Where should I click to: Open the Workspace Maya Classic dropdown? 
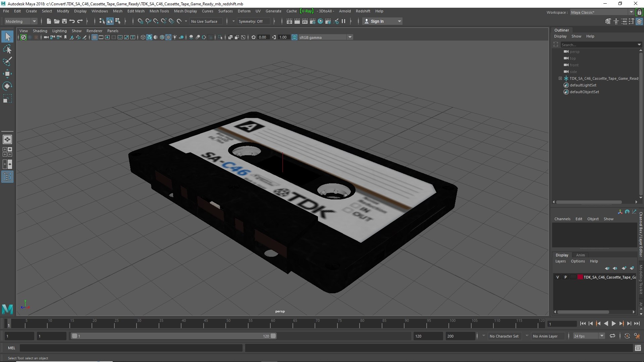click(631, 12)
